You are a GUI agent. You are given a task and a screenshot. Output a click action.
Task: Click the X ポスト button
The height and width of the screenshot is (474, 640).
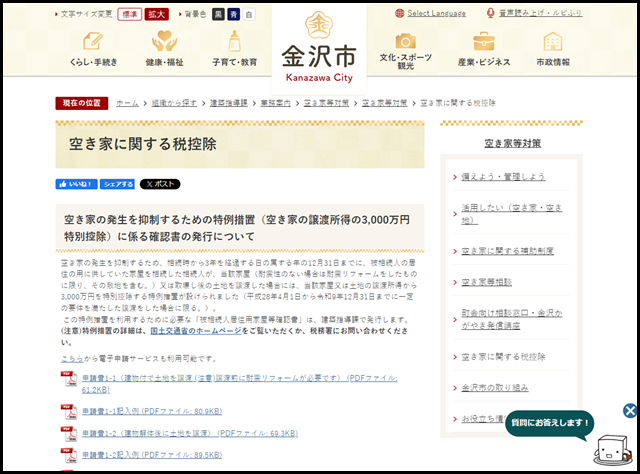160,184
